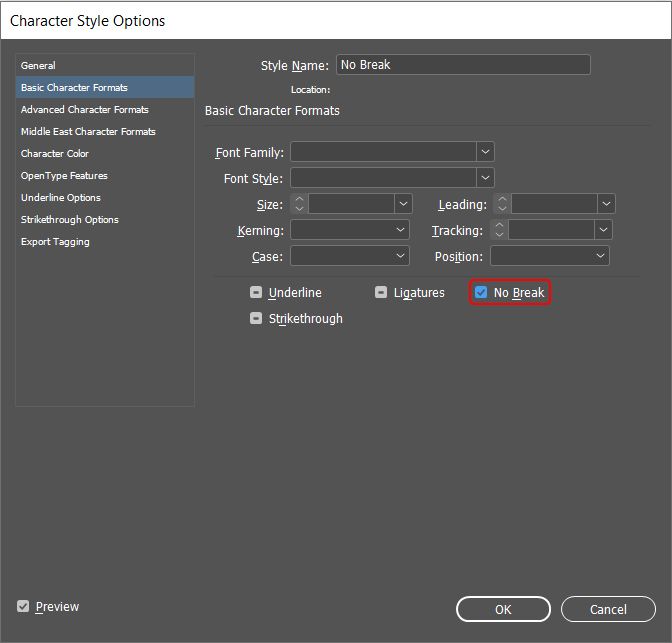Confirm with the OK button
Viewport: 672px width, 643px height.
[503, 609]
